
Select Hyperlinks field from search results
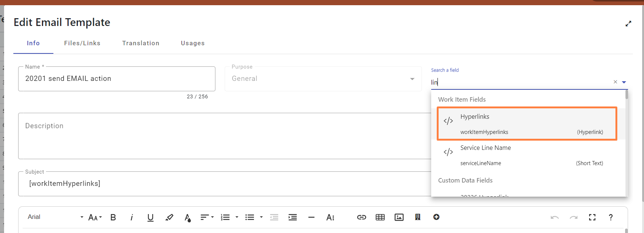click(527, 124)
